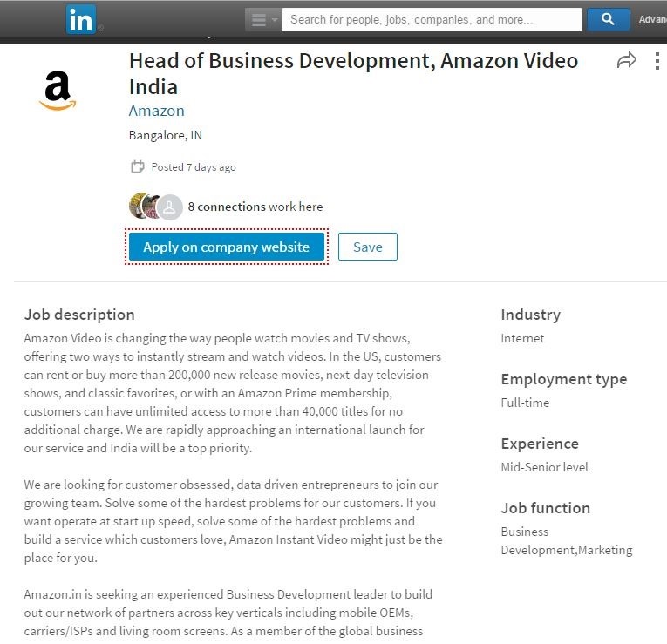Screen dimensions: 667x644
Task: Open the Advanced search link
Action: click(651, 19)
